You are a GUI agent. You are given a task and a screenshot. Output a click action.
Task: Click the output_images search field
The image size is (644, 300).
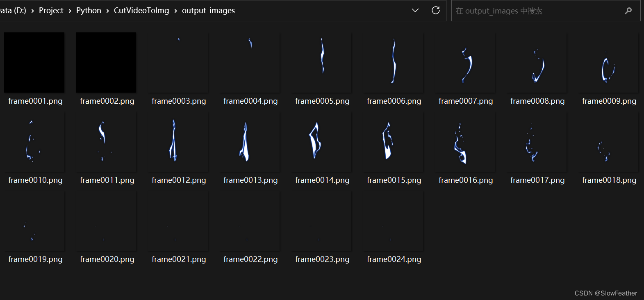546,11
